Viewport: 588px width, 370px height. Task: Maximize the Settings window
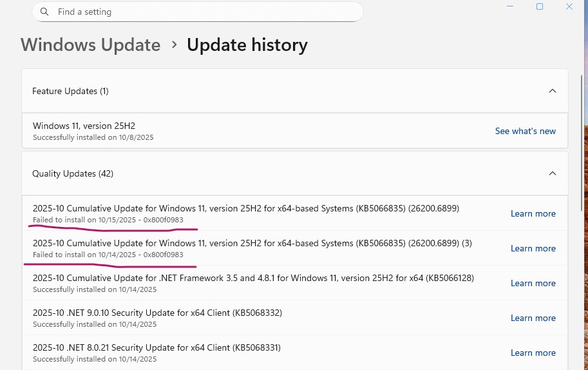point(540,6)
